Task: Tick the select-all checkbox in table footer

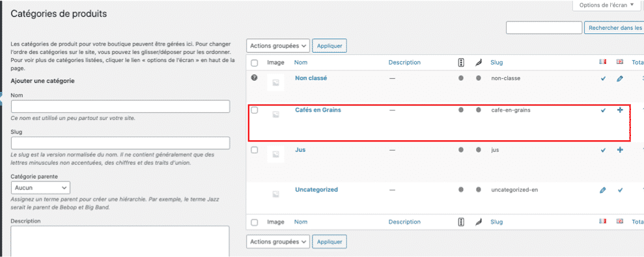Action: click(x=254, y=222)
